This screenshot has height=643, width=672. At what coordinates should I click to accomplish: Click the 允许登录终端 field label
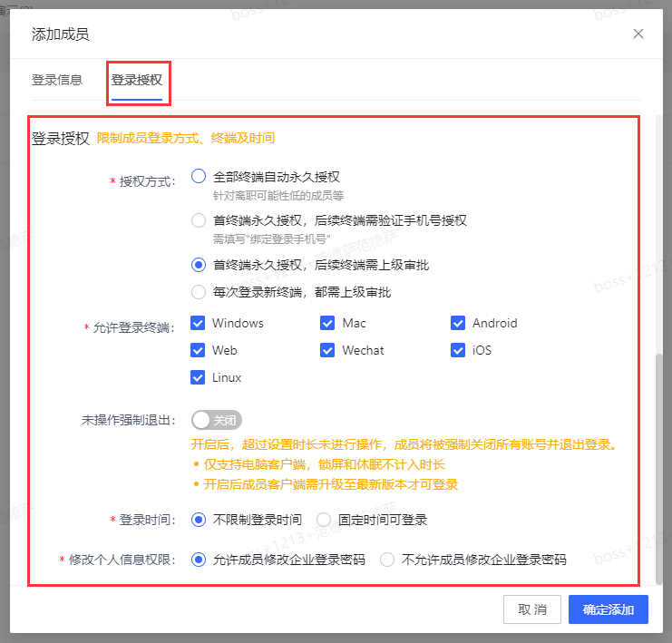(x=133, y=328)
